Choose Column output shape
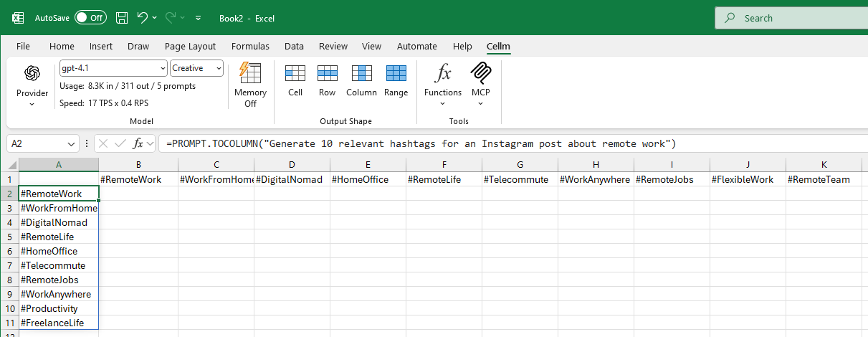 point(361,80)
